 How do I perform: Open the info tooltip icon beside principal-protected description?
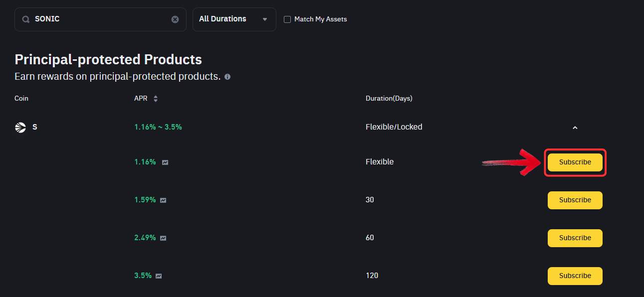tap(227, 77)
